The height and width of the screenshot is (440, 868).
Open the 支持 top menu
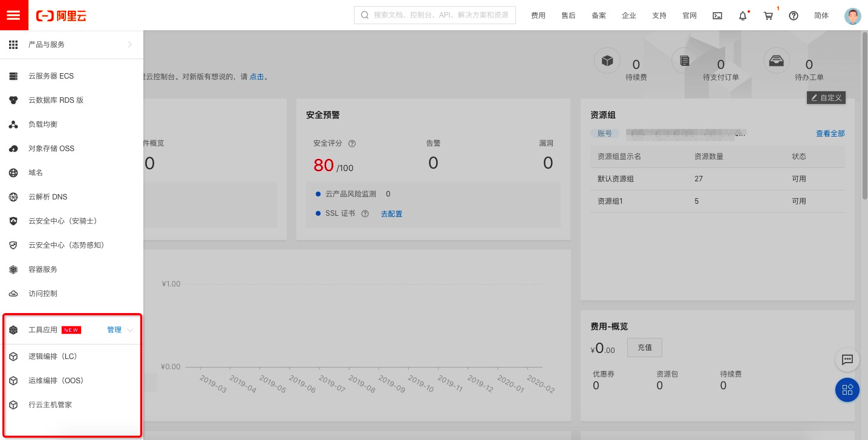[x=659, y=16]
